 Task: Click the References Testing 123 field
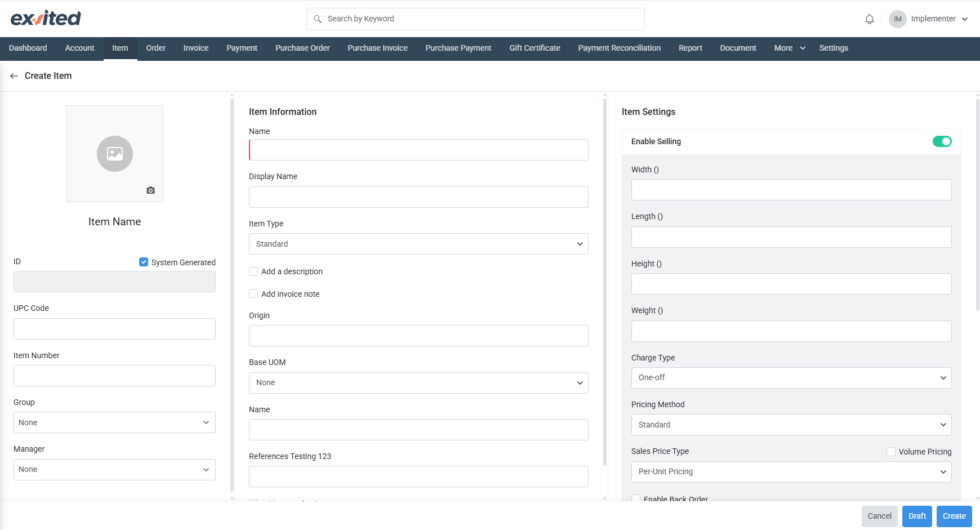pos(418,476)
